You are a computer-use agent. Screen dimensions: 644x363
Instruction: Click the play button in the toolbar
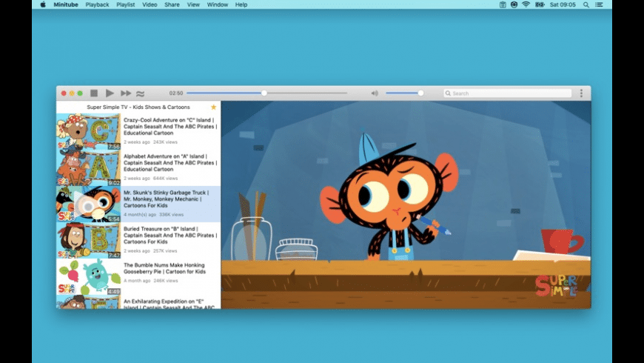110,93
